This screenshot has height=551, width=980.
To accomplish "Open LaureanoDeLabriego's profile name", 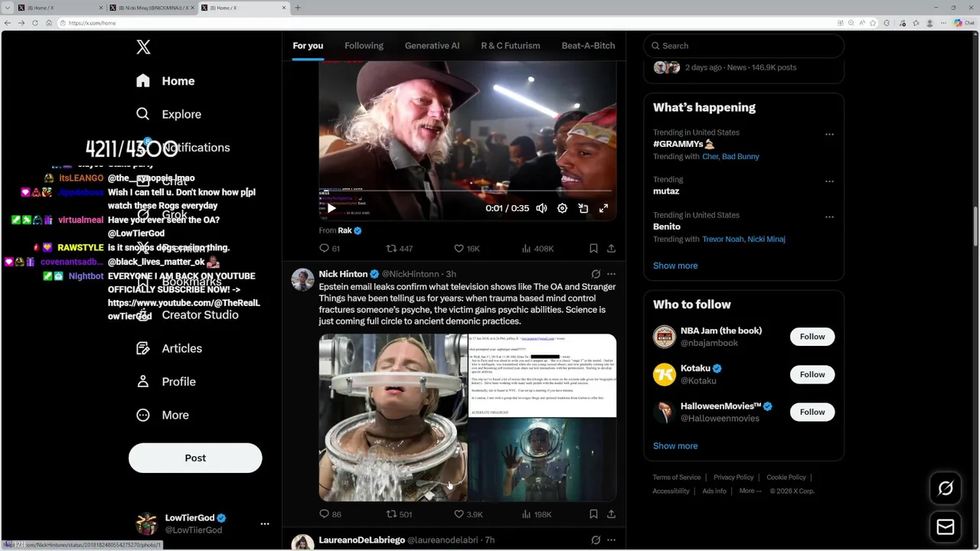I will tap(361, 540).
